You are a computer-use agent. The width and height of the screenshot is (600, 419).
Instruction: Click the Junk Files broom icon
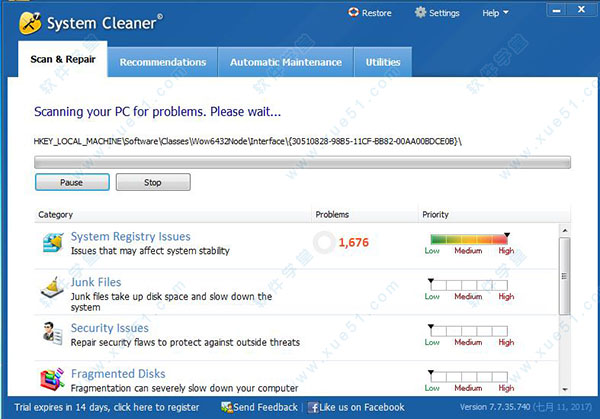(x=52, y=287)
